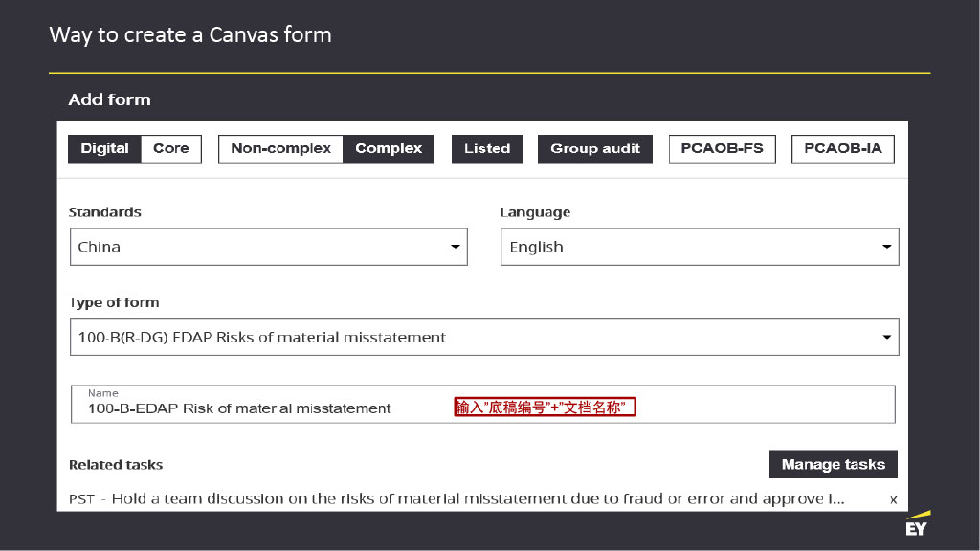Toggle the Listed filter
The height and width of the screenshot is (551, 980).
pyautogui.click(x=487, y=148)
